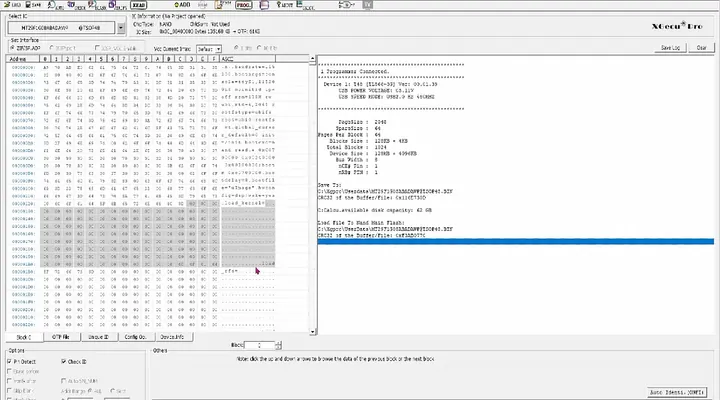The height and width of the screenshot is (400, 720).
Task: Click the ASCII column header
Action: pyautogui.click(x=248, y=59)
